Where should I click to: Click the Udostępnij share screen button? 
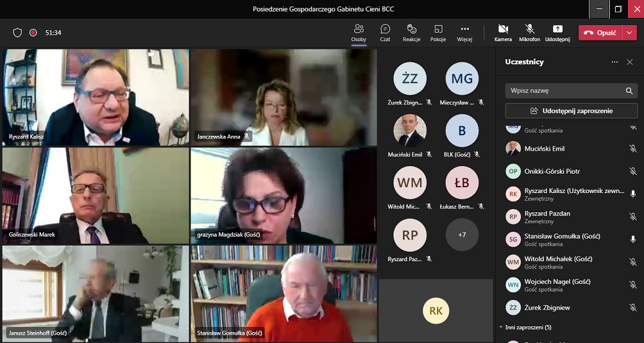tap(557, 33)
